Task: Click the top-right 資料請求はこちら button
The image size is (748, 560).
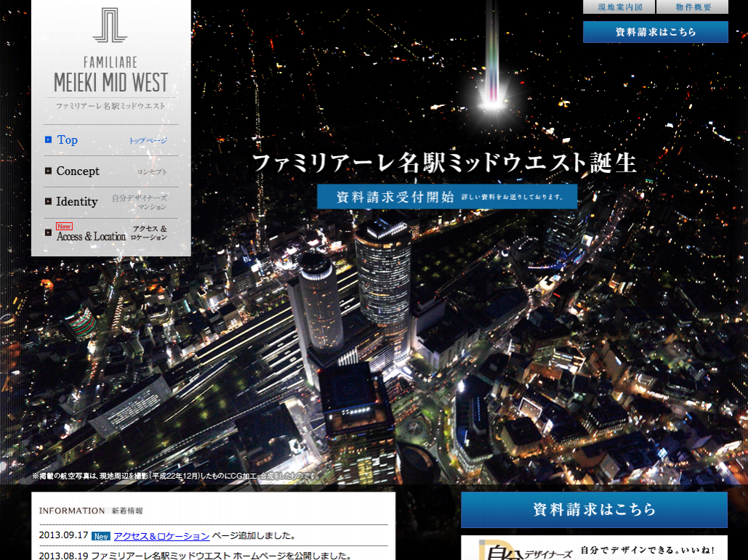Action: point(655,32)
